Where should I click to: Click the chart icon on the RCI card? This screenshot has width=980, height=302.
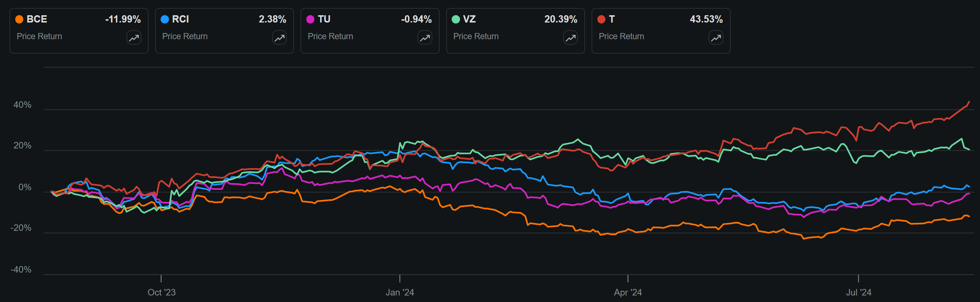(x=280, y=38)
